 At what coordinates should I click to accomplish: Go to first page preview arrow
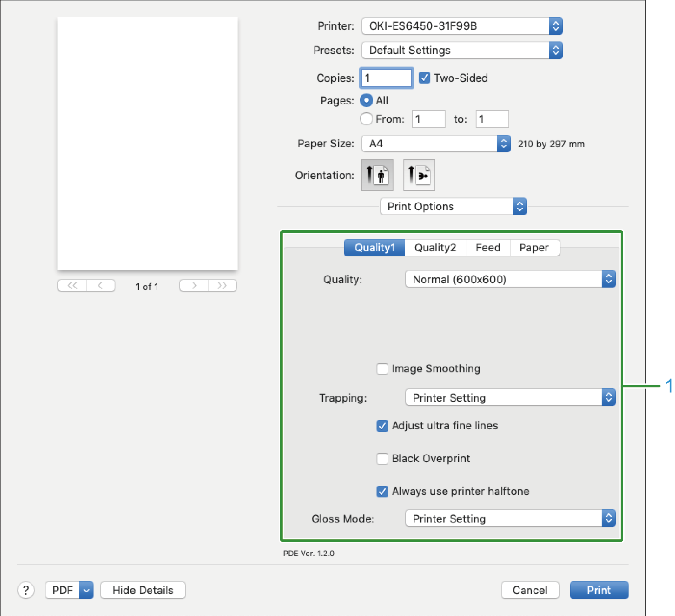pyautogui.click(x=72, y=286)
